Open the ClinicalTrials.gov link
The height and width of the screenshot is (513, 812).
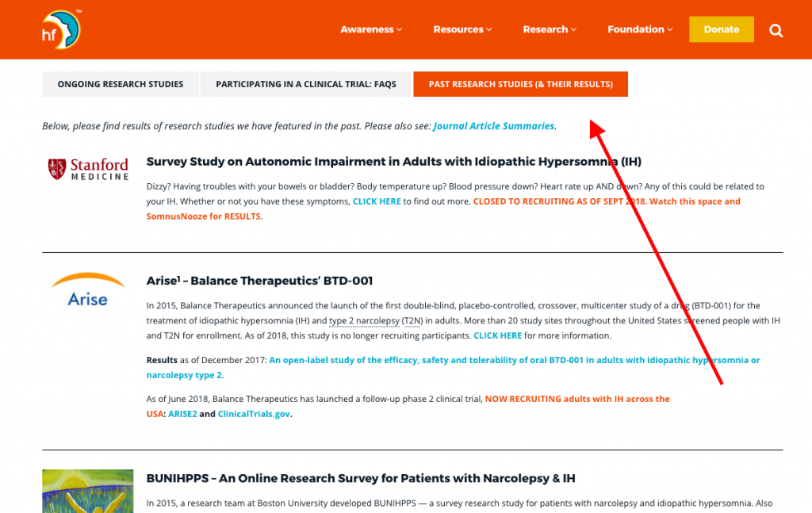(254, 414)
